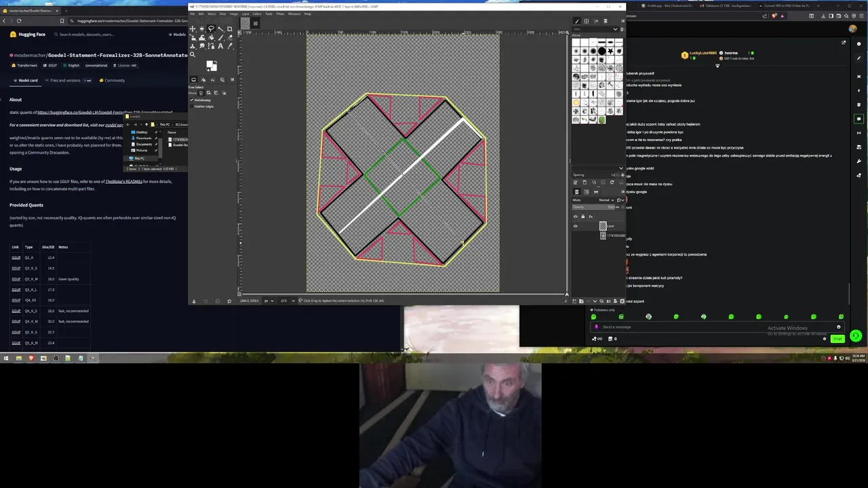Toggle the Antialiasing checkbox

point(191,100)
